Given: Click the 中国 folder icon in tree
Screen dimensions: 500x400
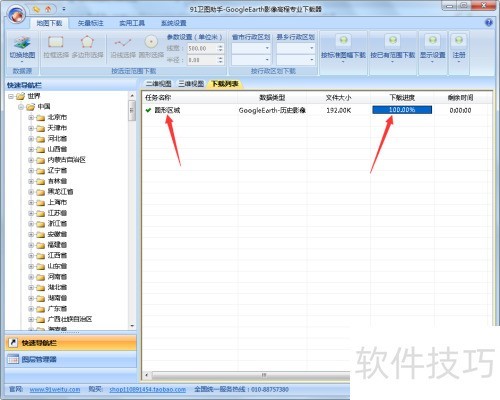Looking at the screenshot, I should click(x=31, y=107).
